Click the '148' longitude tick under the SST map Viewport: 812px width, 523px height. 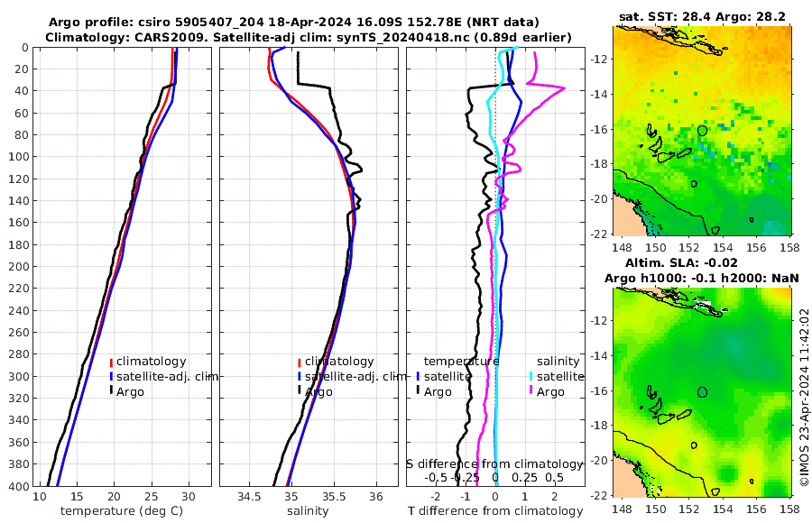pyautogui.click(x=622, y=247)
